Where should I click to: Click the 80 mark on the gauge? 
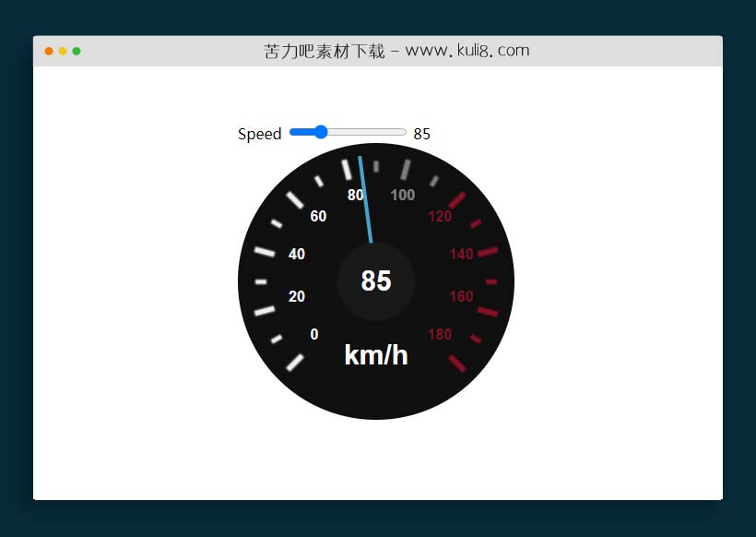pyautogui.click(x=355, y=195)
